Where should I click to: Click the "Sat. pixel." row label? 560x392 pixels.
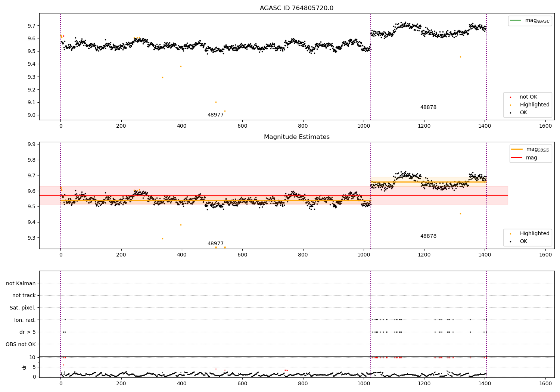pos(23,308)
